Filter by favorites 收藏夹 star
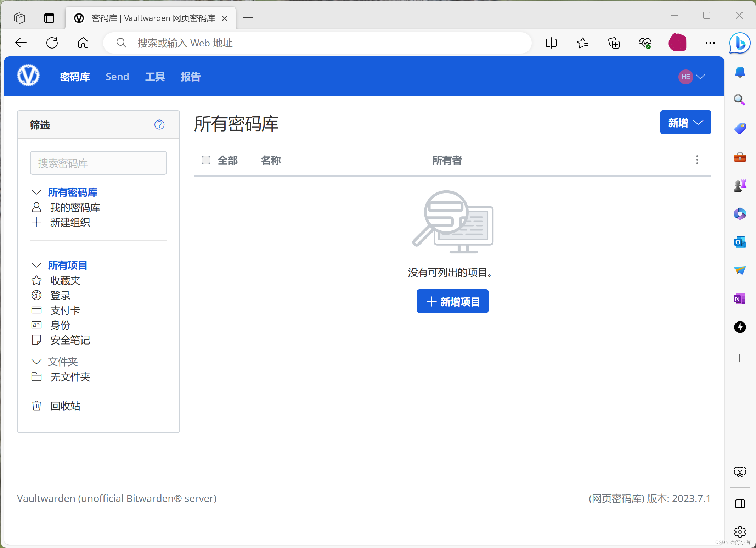This screenshot has height=548, width=756. pos(65,280)
